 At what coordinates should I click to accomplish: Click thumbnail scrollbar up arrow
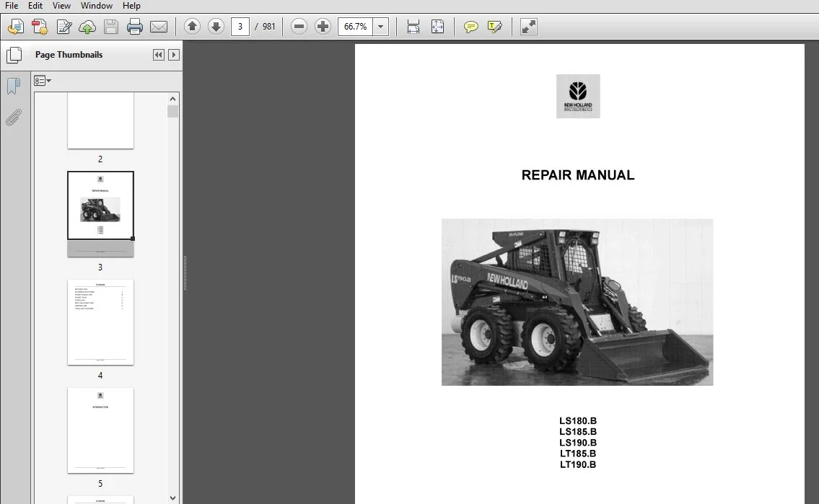click(173, 99)
